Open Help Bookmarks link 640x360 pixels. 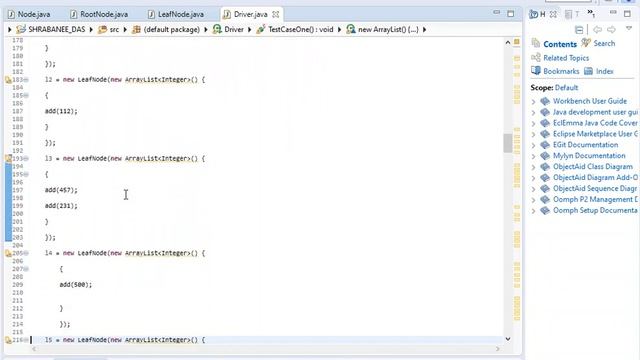[x=561, y=71]
